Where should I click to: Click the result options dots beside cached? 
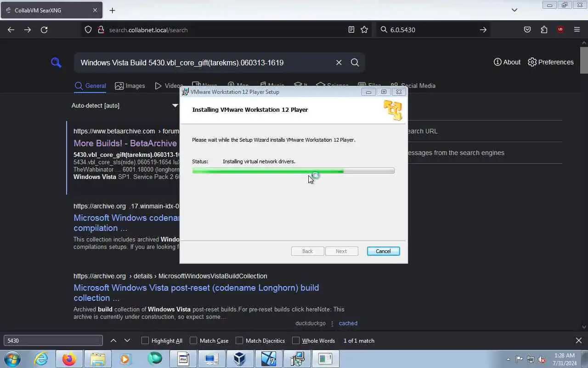[332, 323]
